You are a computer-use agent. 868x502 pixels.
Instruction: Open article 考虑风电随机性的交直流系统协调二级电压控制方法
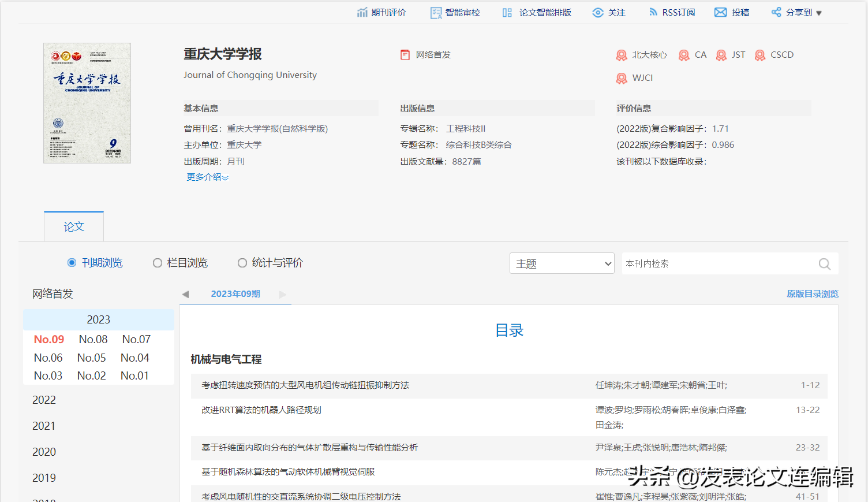[301, 497]
